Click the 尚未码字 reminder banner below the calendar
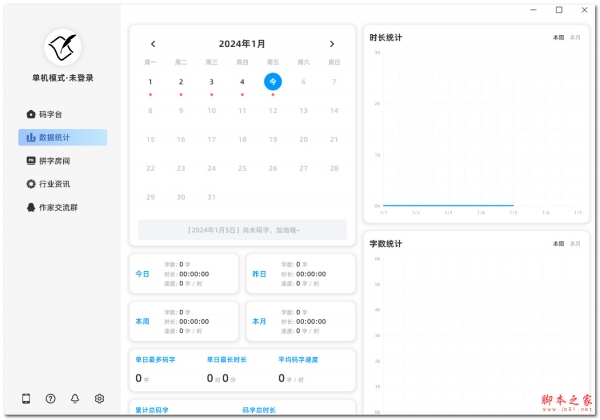This screenshot has width=600, height=420. tap(243, 230)
